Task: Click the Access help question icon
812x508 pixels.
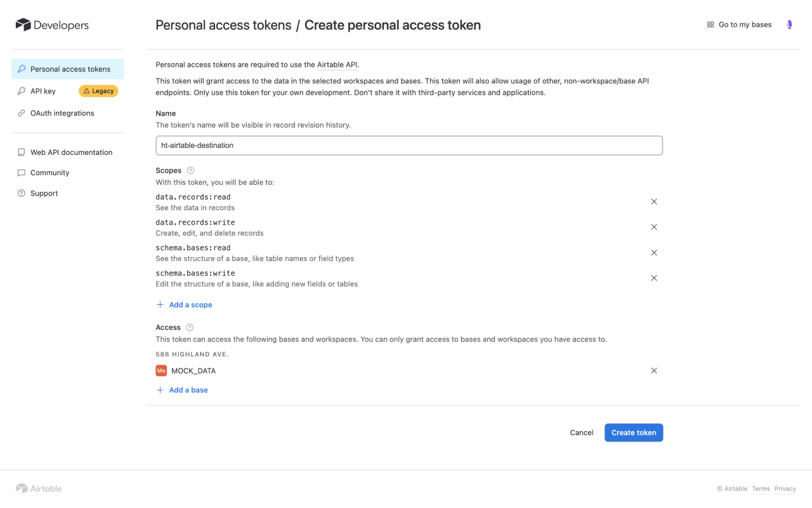Action: 190,328
